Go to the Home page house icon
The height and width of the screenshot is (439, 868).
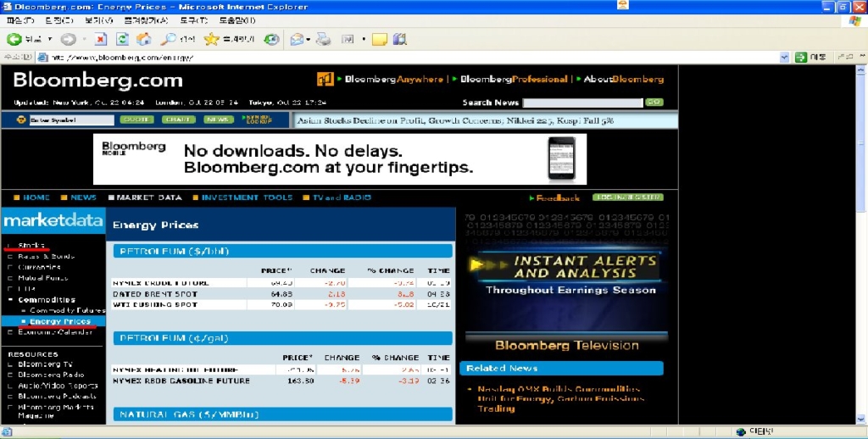(x=143, y=39)
